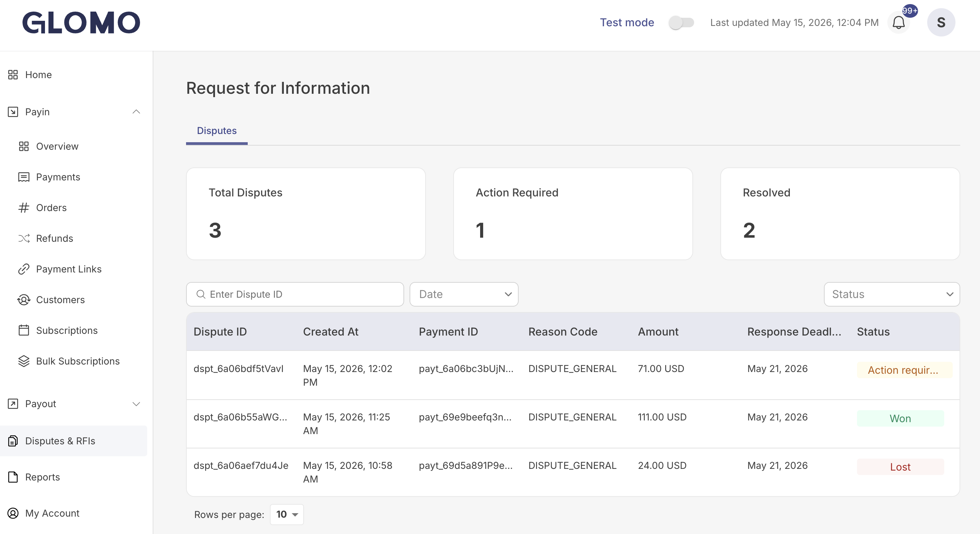Click the Total Disputes card
Screen dimensions: 980x534
coord(306,214)
